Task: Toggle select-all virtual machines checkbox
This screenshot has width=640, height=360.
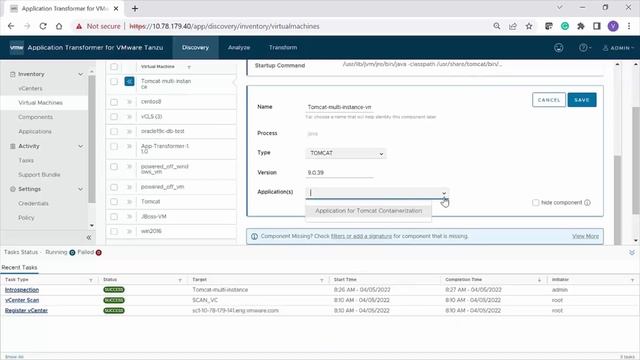Action: 114,67
